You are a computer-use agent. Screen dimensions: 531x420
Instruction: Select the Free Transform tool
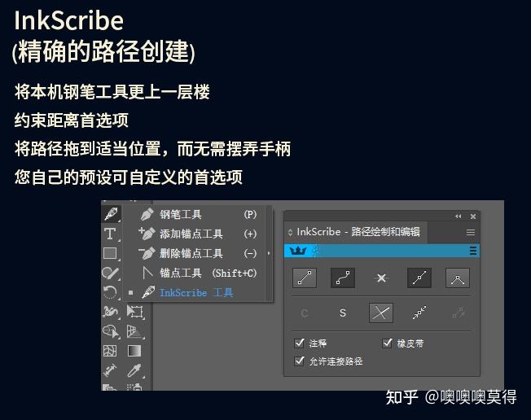pyautogui.click(x=134, y=312)
